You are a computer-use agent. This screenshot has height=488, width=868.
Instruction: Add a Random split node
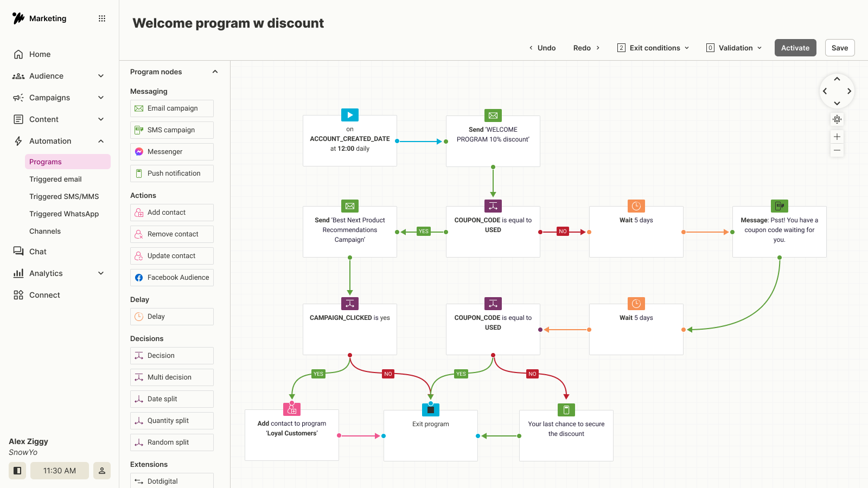tap(172, 442)
